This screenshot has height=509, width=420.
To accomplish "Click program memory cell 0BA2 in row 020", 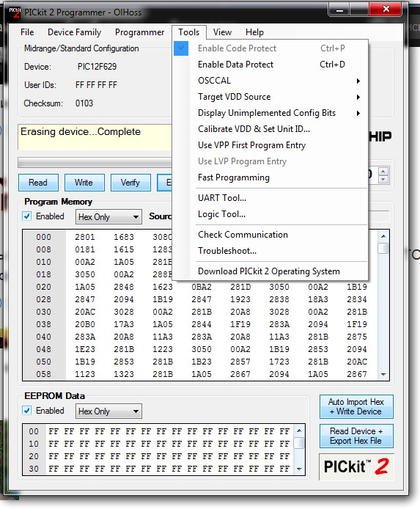I will (x=202, y=287).
